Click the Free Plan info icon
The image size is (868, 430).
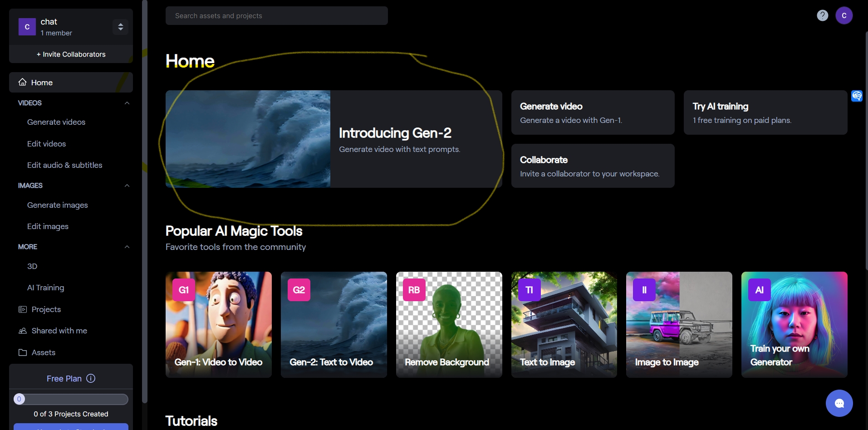[x=91, y=378]
